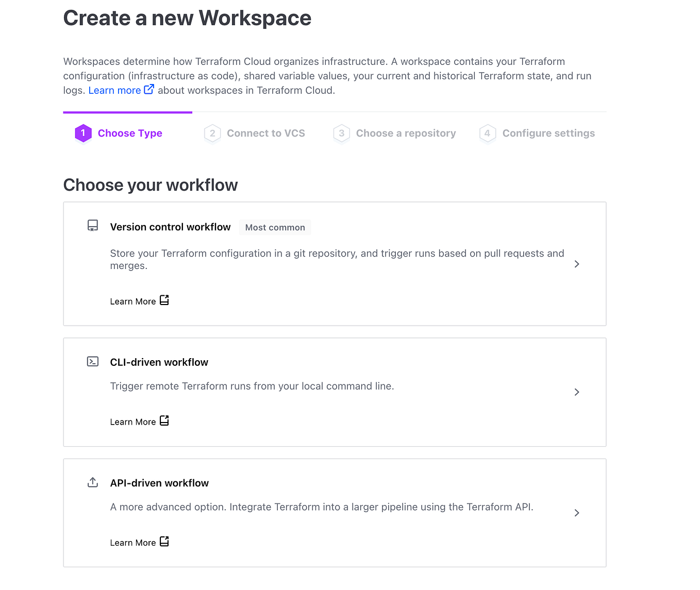The width and height of the screenshot is (700, 590).
Task: Switch to the Connect to VCS step
Action: click(x=265, y=133)
